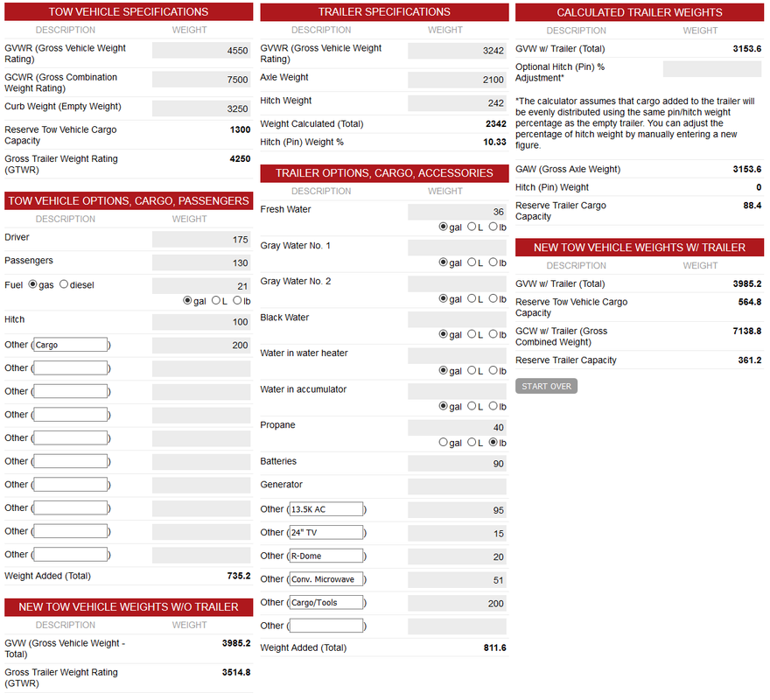Click trailer Weight Added total 811.6
This screenshot has width=770, height=700.
pos(494,648)
